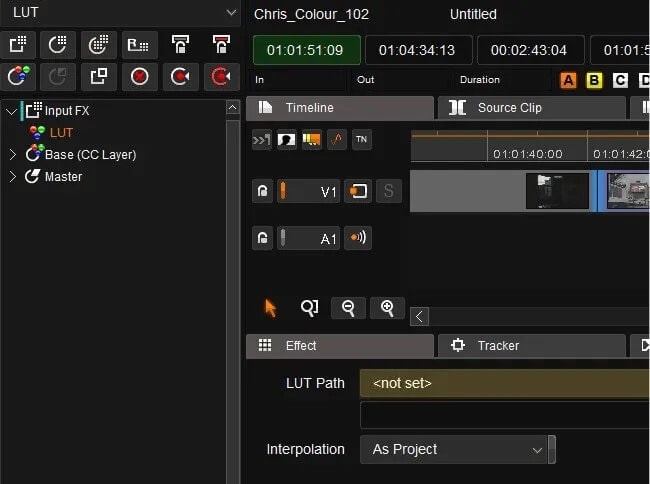Toggle the A1 audio speaker mute
Screen dimensions: 650x484
[x=358, y=238]
